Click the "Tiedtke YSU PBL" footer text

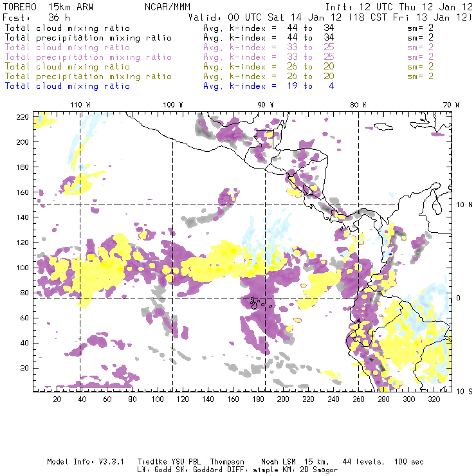click(169, 462)
